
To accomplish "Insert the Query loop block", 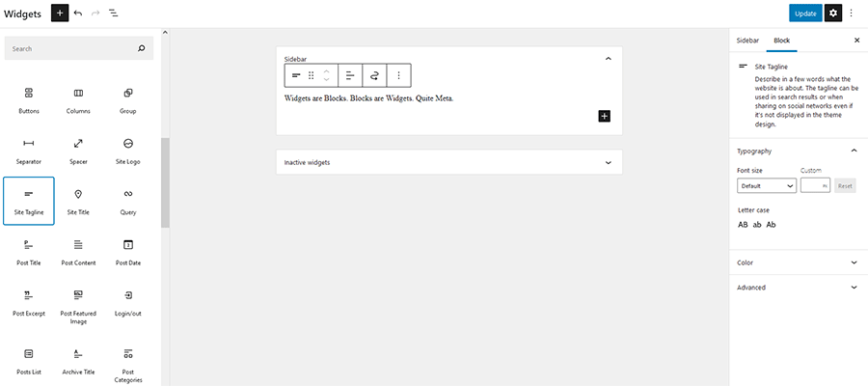I will click(x=128, y=200).
